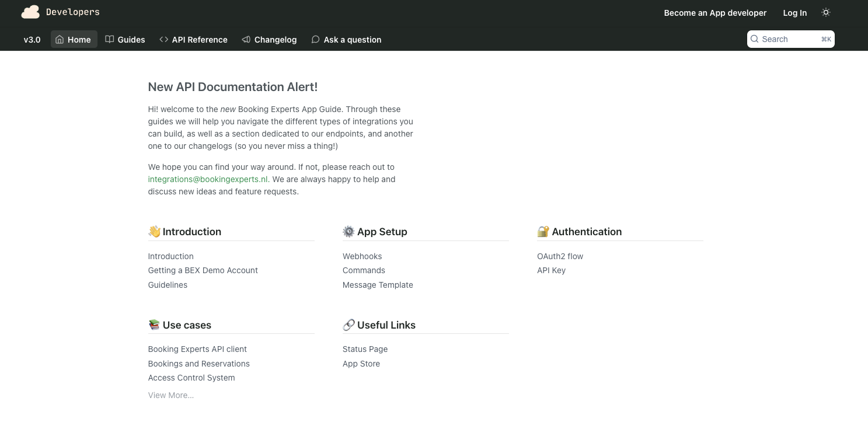Open the Webhooks article link

[x=362, y=256]
